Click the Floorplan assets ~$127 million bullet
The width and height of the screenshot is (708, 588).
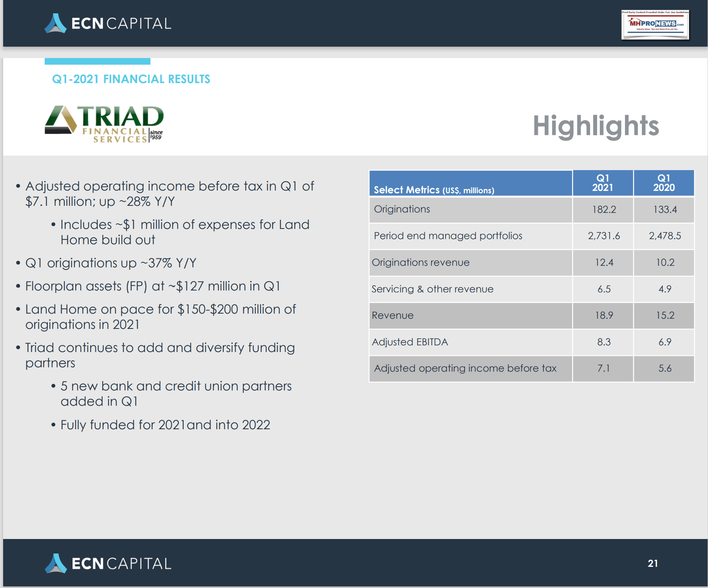[x=153, y=286]
